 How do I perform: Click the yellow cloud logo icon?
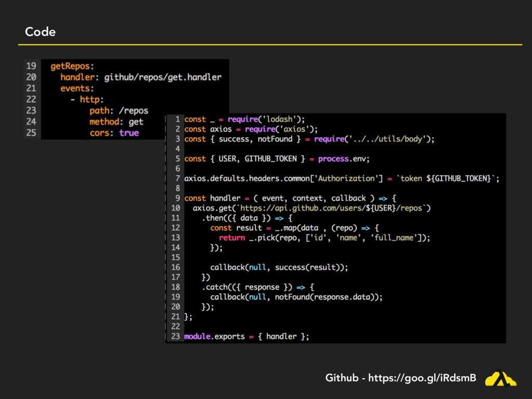(x=500, y=379)
